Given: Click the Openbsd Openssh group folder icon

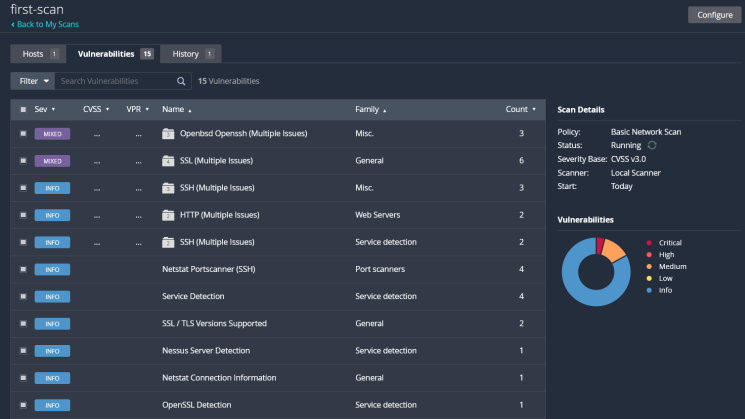Looking at the screenshot, I should (x=168, y=133).
